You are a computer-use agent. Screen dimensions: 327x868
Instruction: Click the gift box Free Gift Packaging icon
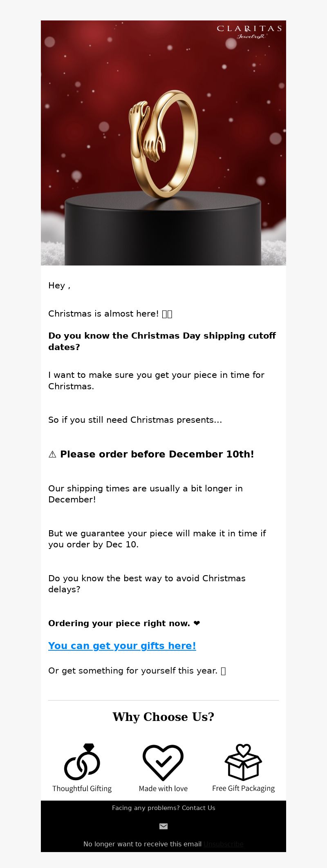coord(243,762)
